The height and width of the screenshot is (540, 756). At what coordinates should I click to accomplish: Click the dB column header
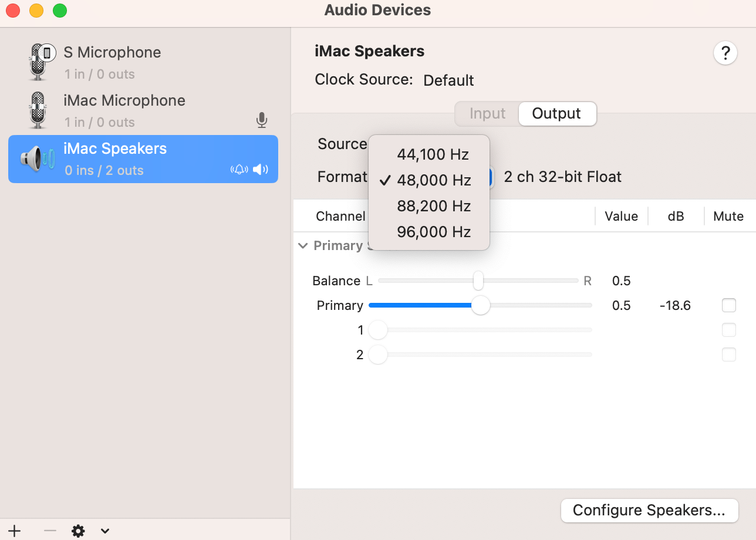(x=676, y=217)
